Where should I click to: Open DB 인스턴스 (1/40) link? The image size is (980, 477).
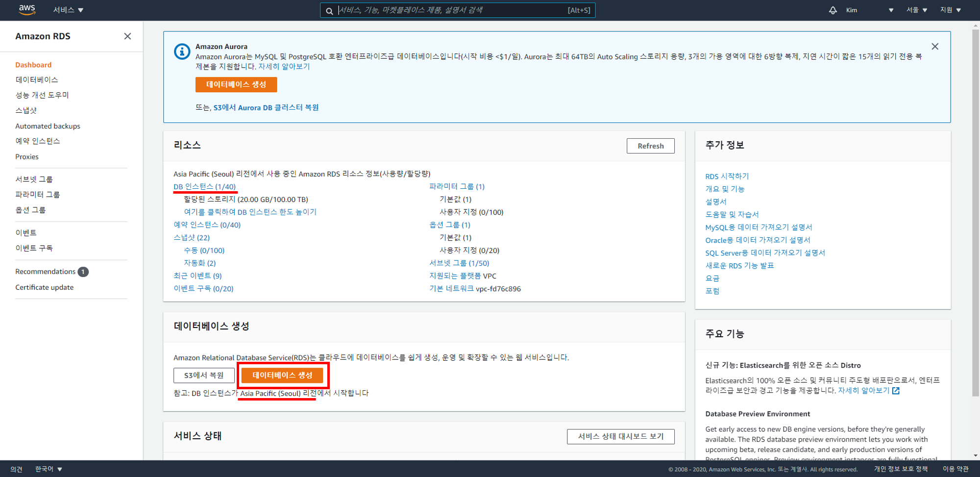[204, 187]
